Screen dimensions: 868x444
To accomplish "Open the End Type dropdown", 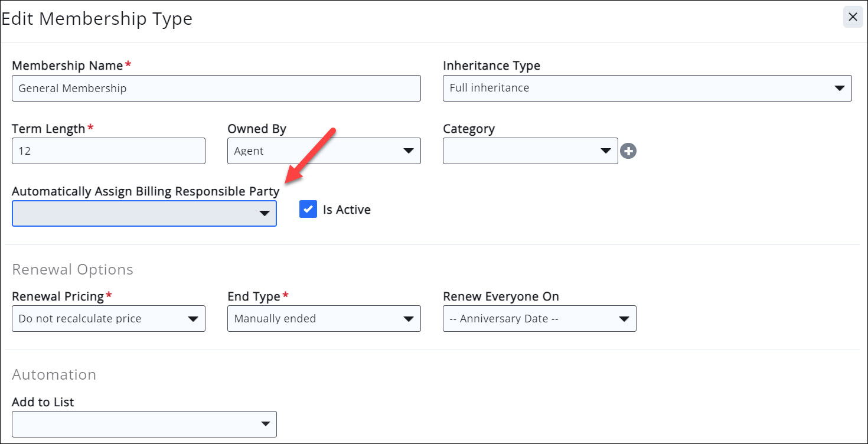I will click(324, 319).
